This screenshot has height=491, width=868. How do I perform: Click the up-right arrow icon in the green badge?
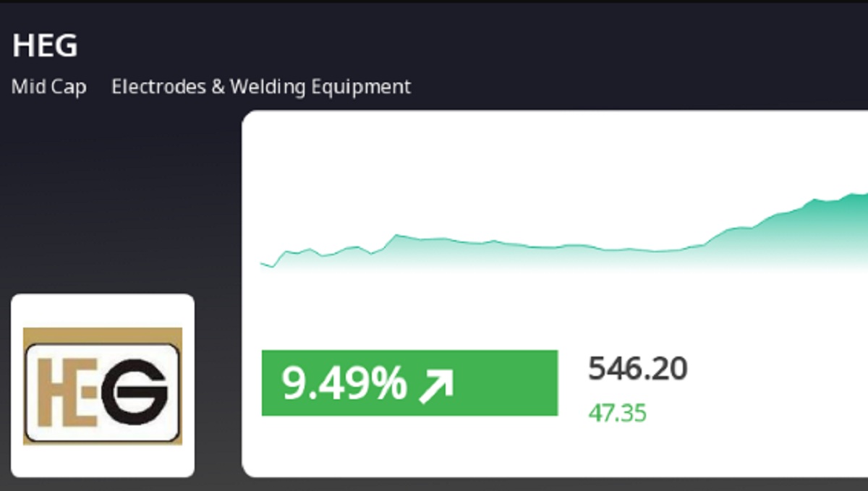pos(436,385)
